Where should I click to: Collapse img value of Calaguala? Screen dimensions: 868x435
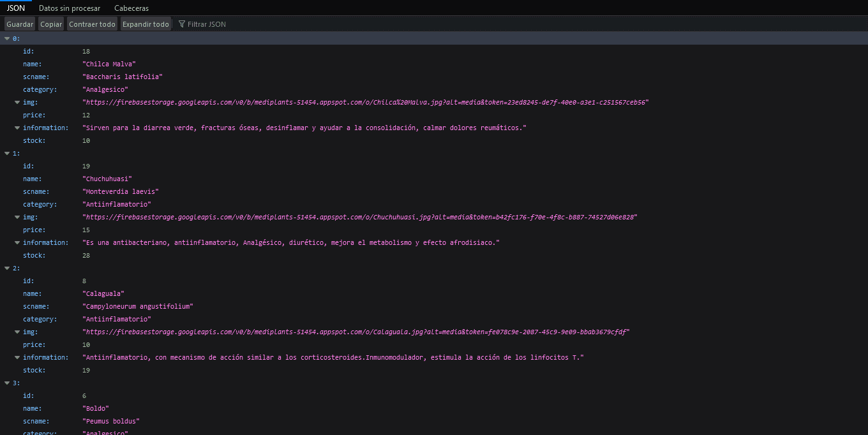coord(18,332)
